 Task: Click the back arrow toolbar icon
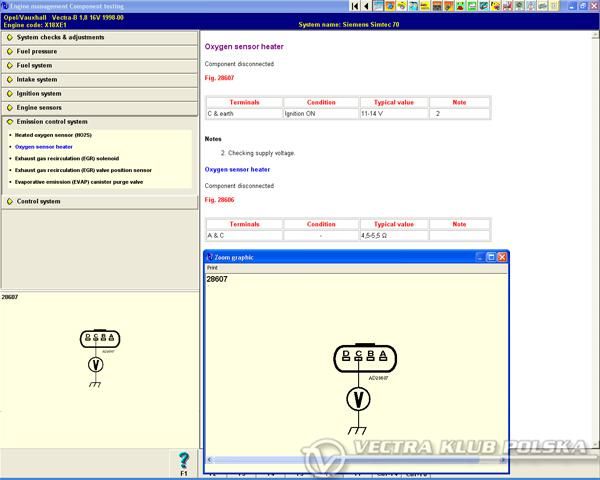point(366,6)
